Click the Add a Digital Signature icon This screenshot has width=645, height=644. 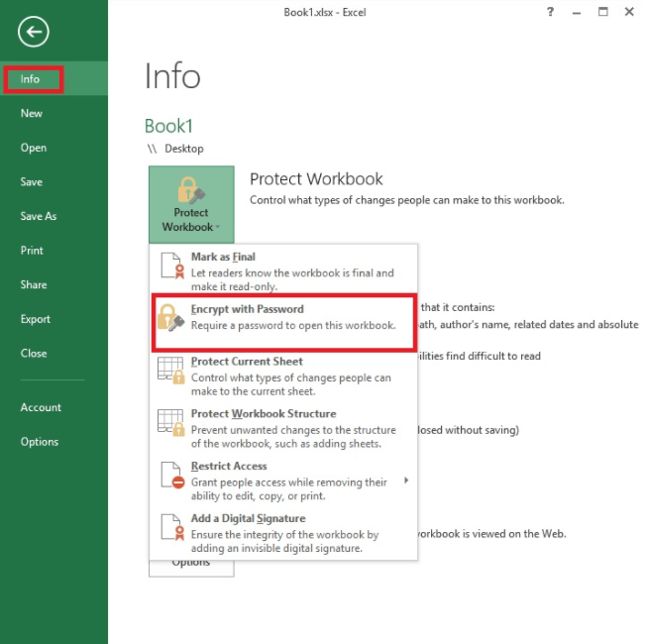click(x=170, y=527)
